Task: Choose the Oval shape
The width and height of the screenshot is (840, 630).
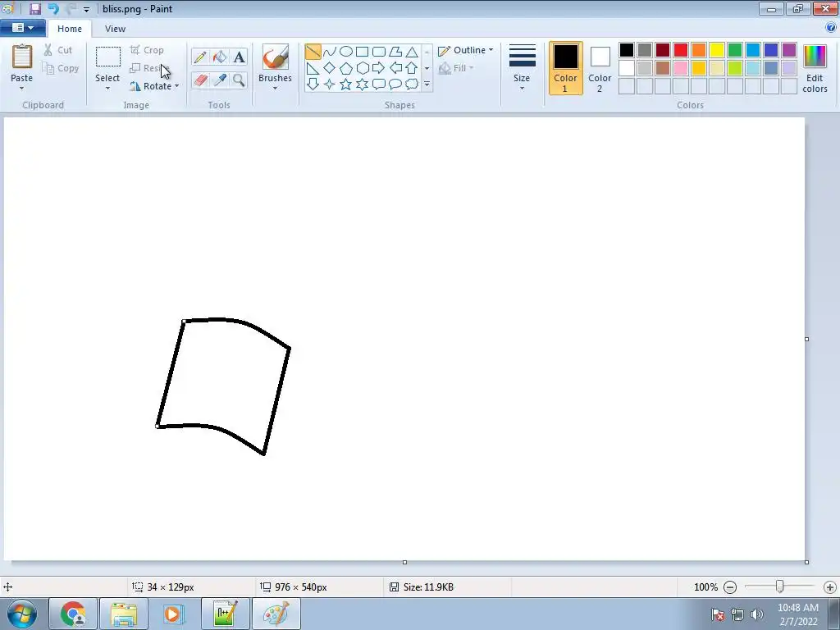Action: pos(346,52)
